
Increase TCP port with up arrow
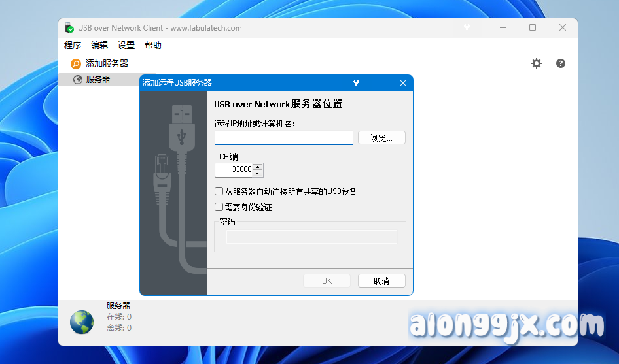[x=258, y=166]
